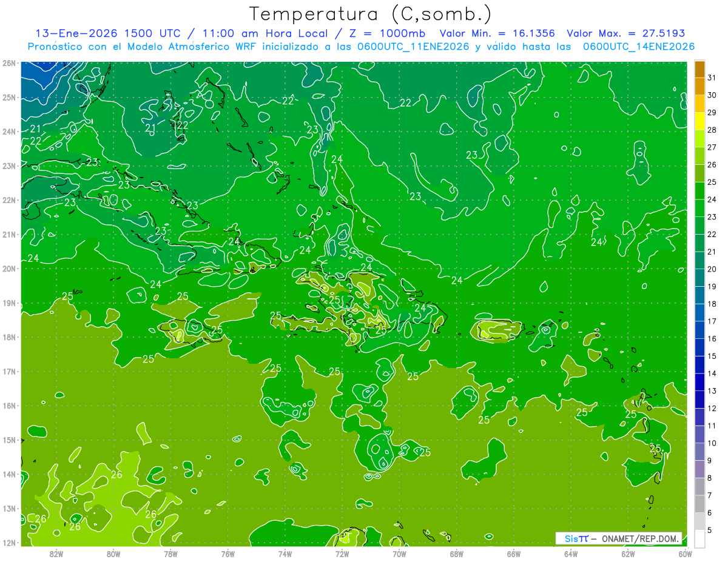Click the 62W longitude axis label
Image resolution: width=728 pixels, height=562 pixels.
(x=629, y=554)
